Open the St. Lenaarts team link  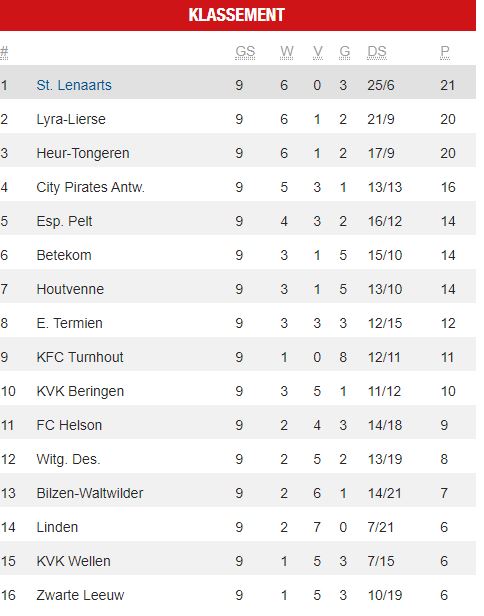pos(74,85)
